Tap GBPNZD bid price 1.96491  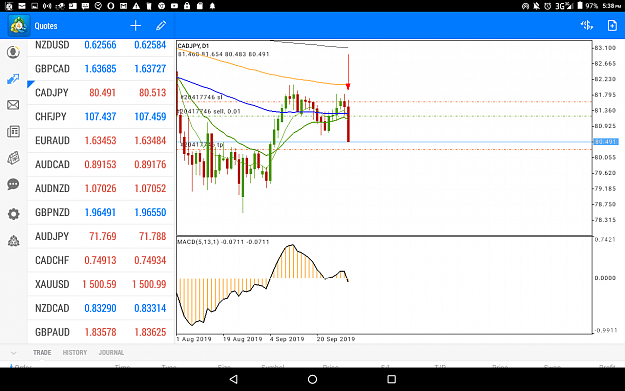(x=100, y=212)
